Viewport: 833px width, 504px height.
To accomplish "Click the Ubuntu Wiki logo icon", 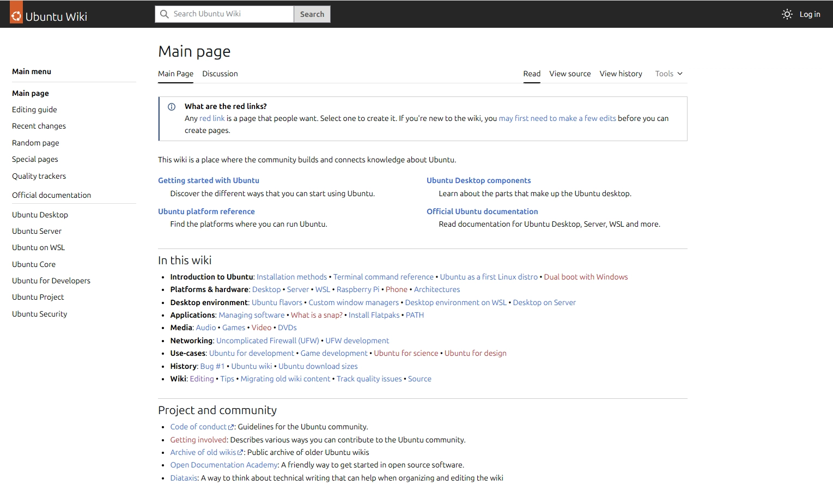I will tap(16, 13).
